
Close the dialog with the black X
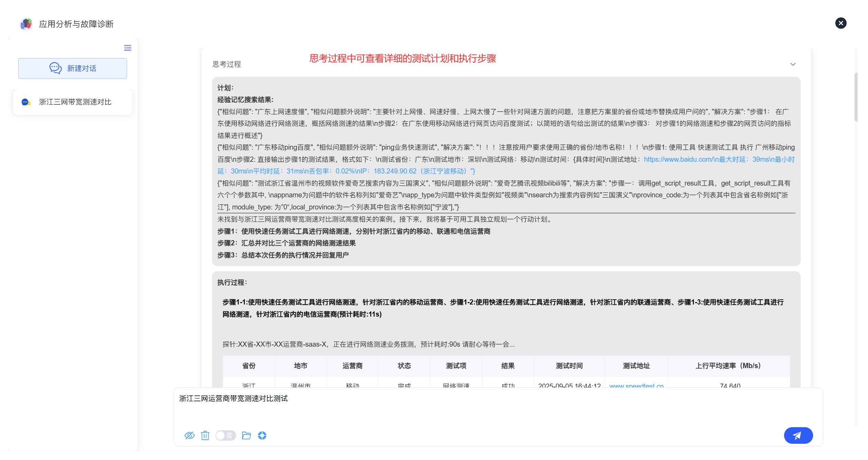point(841,23)
